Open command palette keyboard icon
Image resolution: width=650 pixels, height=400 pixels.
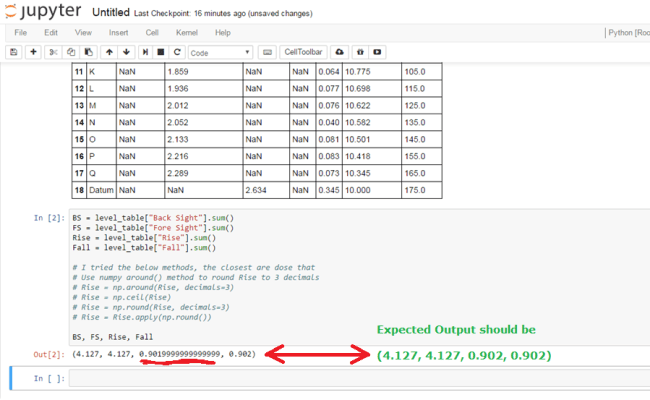click(x=267, y=52)
